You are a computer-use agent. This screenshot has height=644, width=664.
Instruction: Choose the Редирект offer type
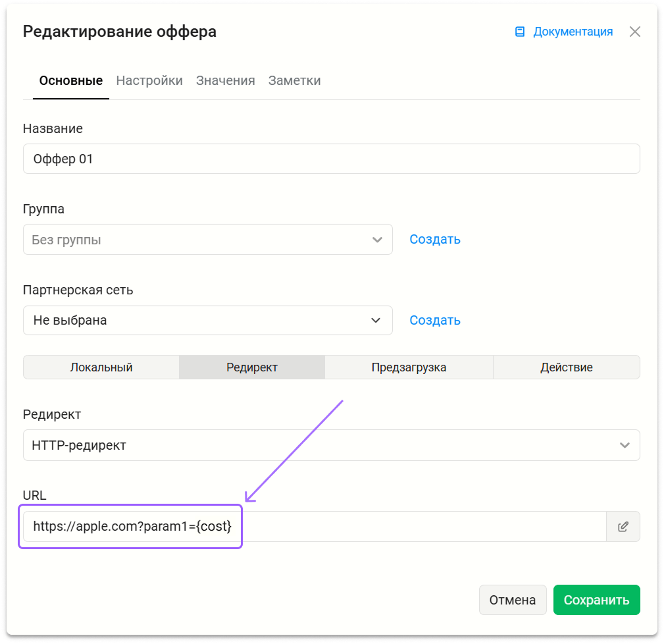coord(252,367)
